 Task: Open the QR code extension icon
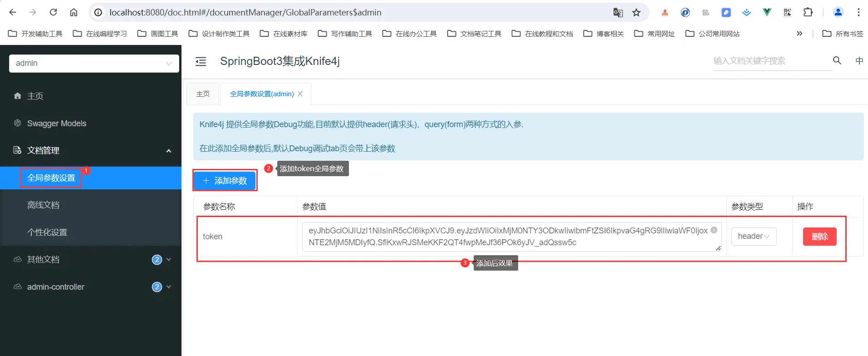pyautogui.click(x=787, y=12)
